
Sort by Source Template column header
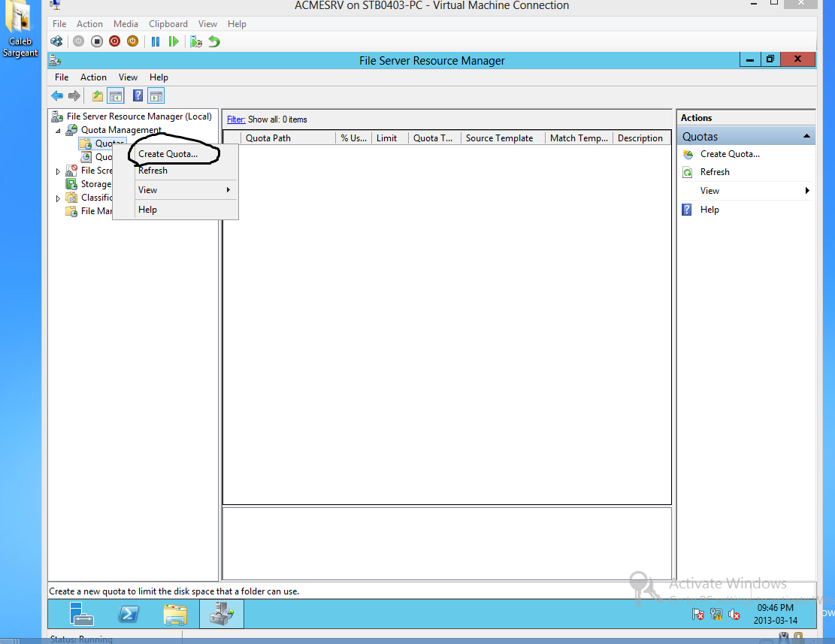tap(504, 138)
